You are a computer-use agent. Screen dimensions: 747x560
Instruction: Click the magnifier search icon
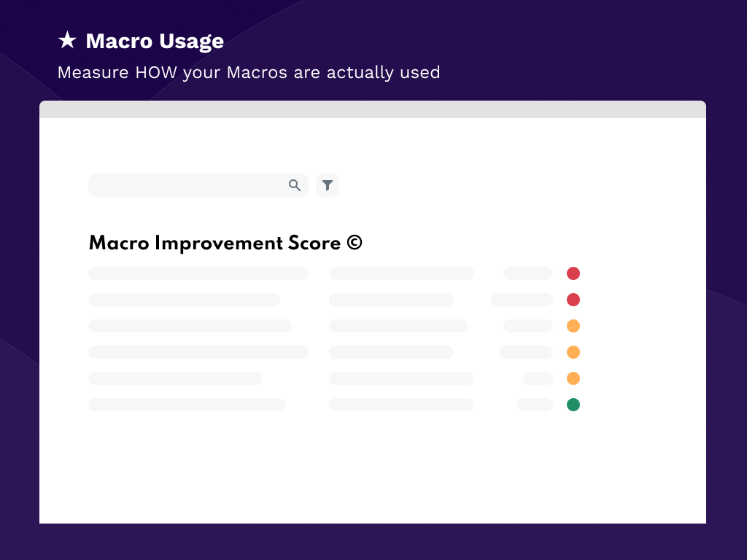(295, 185)
